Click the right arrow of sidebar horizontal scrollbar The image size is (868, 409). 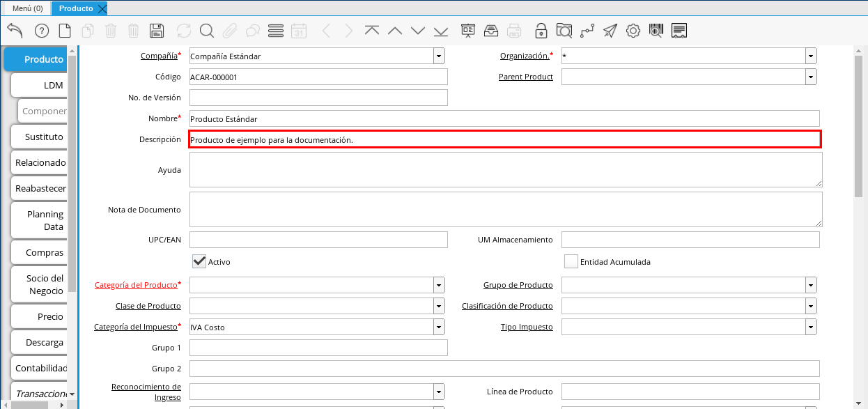click(x=62, y=404)
